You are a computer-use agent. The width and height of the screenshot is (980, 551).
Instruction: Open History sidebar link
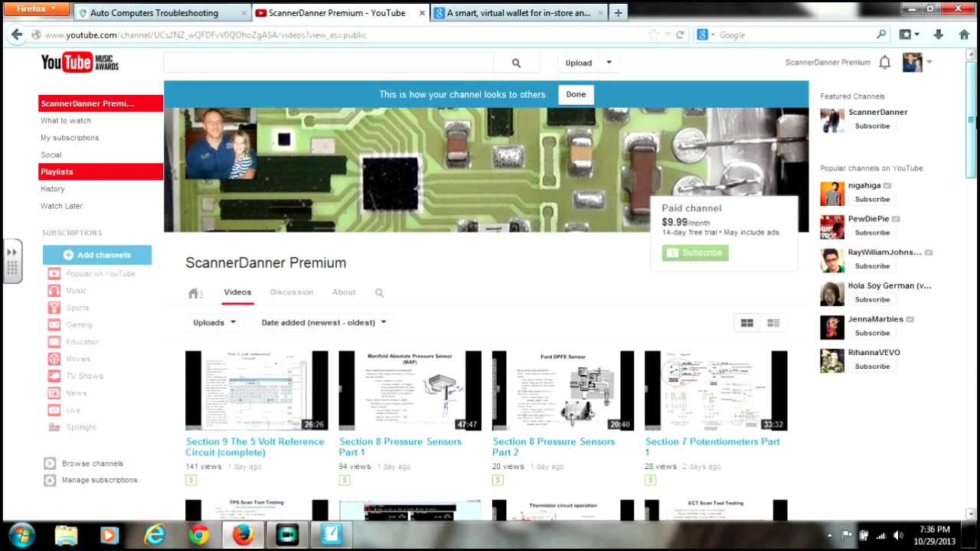(53, 189)
